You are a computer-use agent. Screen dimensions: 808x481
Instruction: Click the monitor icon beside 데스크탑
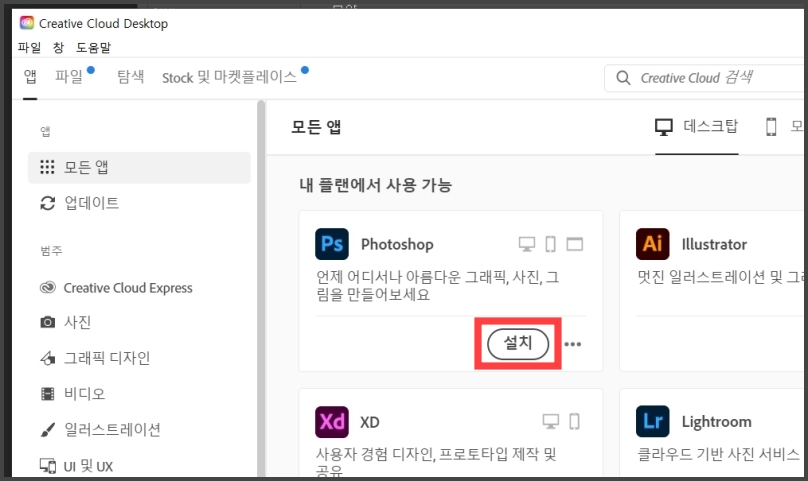click(x=664, y=127)
